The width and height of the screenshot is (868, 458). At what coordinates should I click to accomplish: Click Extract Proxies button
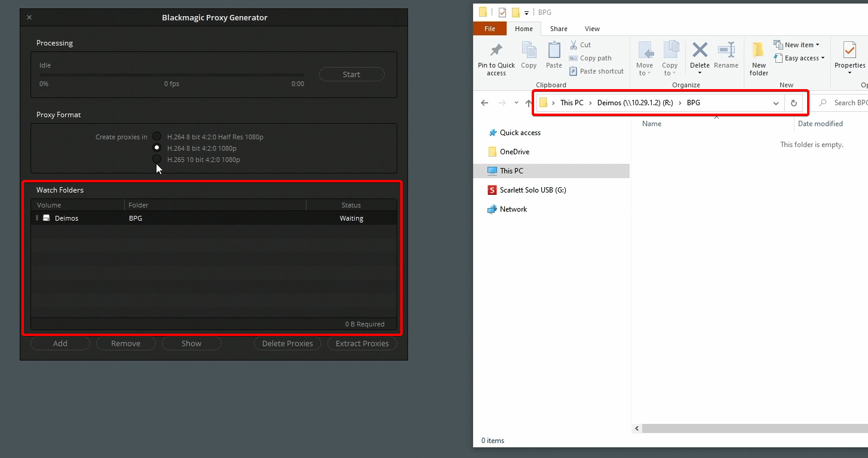coord(362,343)
